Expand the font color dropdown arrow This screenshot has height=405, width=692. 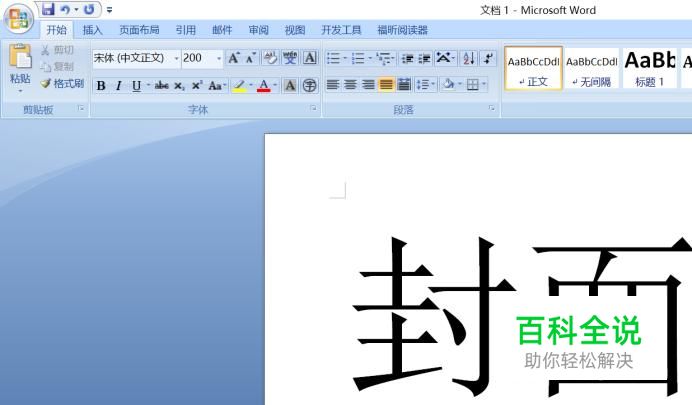pos(275,85)
